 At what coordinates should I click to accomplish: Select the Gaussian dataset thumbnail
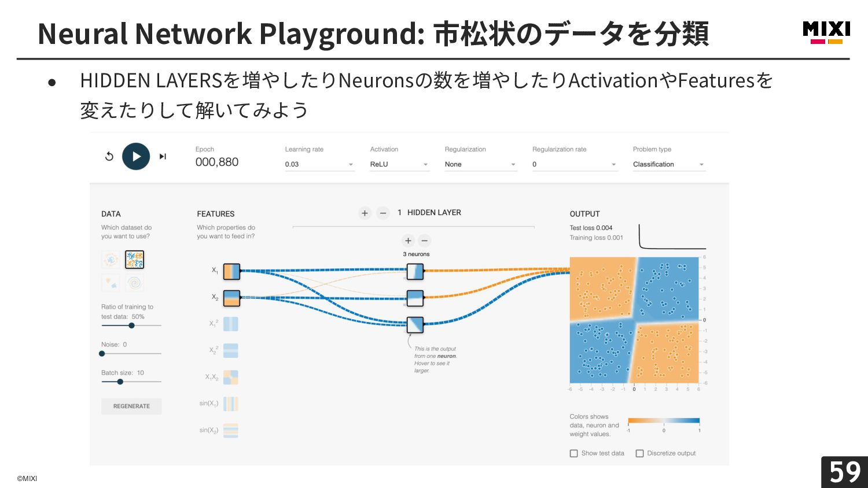pos(111,283)
